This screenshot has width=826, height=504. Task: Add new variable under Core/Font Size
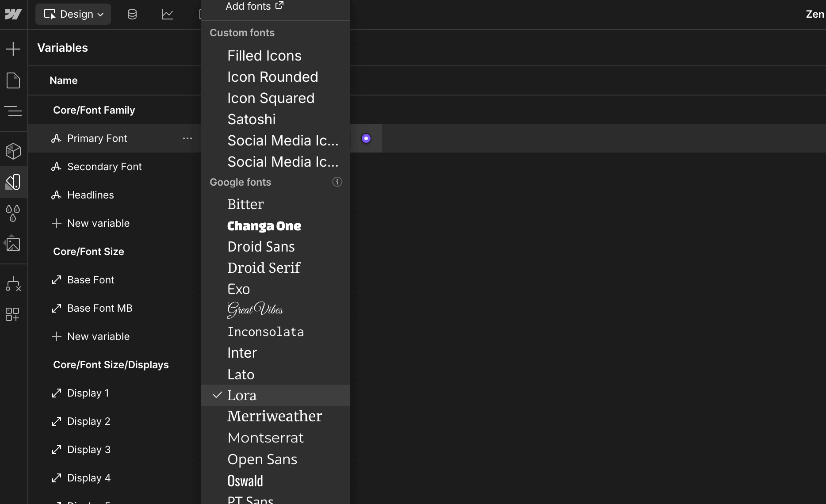click(91, 336)
